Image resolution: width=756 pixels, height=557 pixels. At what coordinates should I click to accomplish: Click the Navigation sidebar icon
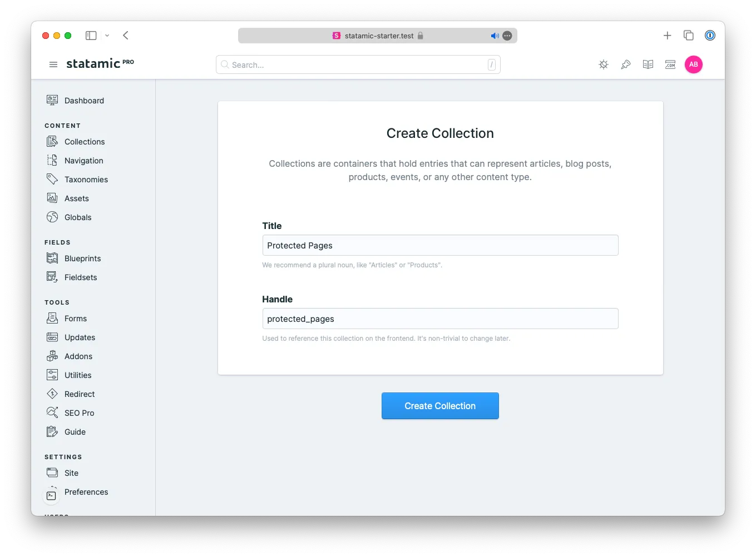pyautogui.click(x=52, y=160)
